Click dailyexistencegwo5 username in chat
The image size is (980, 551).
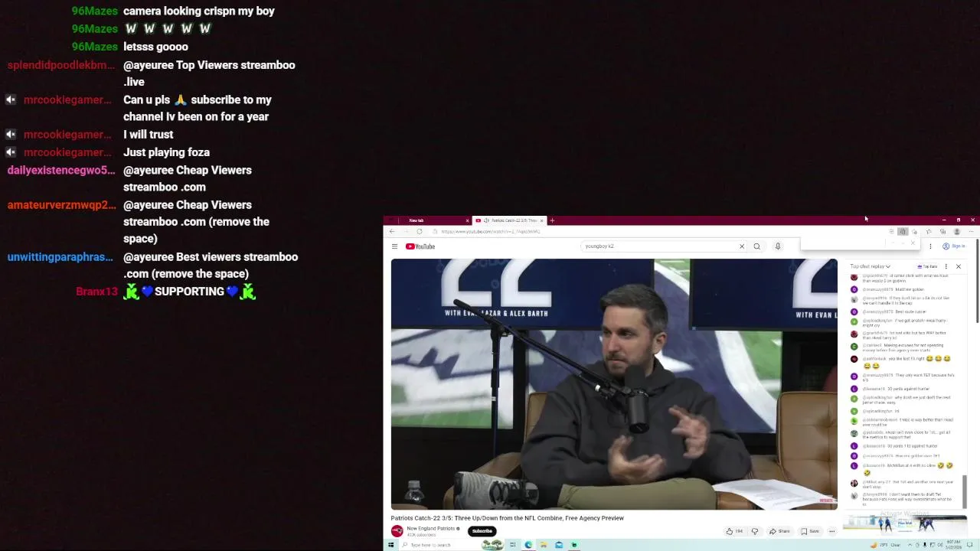61,170
